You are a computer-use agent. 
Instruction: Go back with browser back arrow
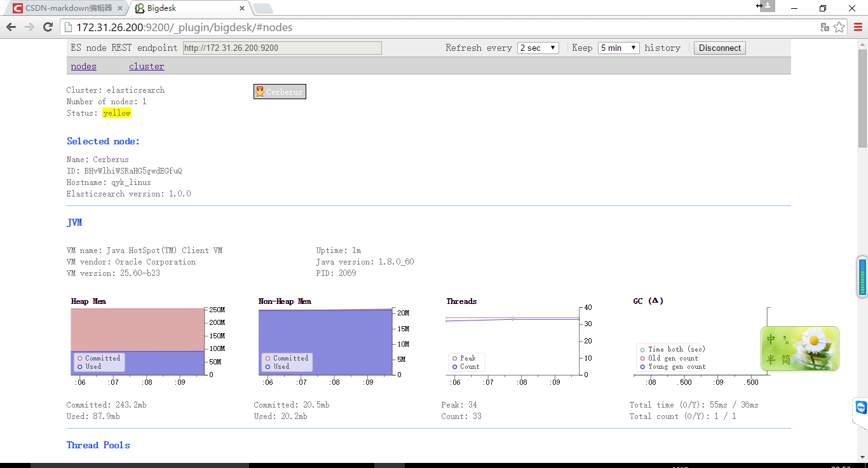tap(11, 27)
